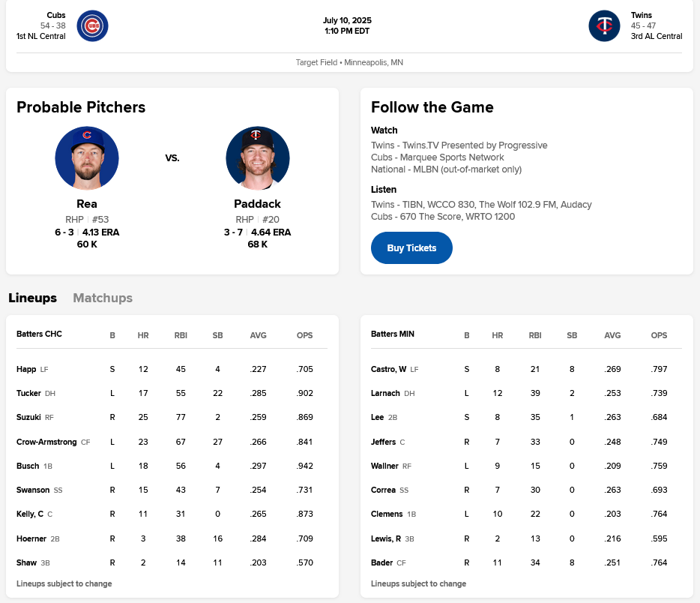Switch to the Matchups tab
The image size is (700, 603).
tap(103, 298)
